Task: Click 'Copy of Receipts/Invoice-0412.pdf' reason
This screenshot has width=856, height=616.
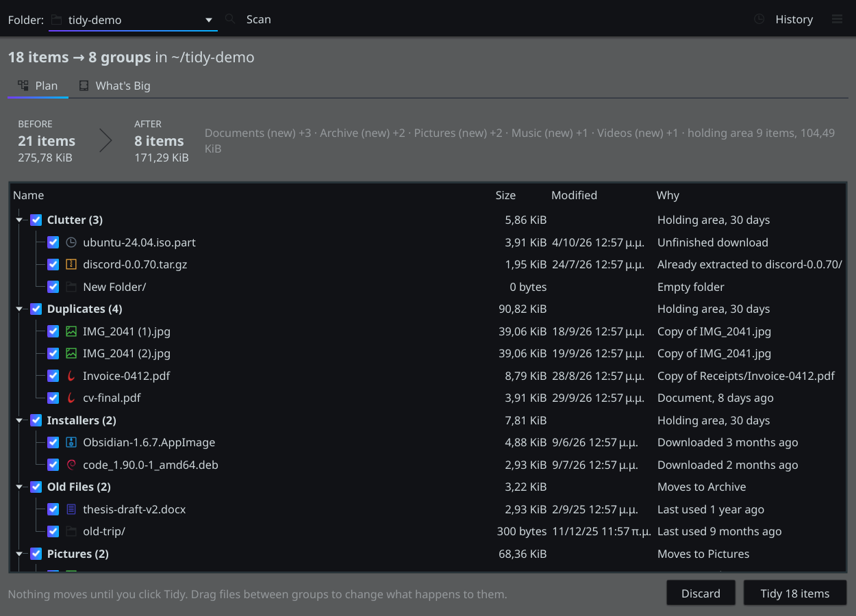Action: pyautogui.click(x=746, y=376)
